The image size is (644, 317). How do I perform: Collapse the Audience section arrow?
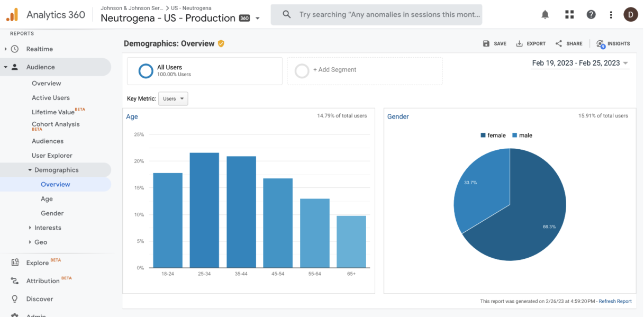[x=5, y=67]
